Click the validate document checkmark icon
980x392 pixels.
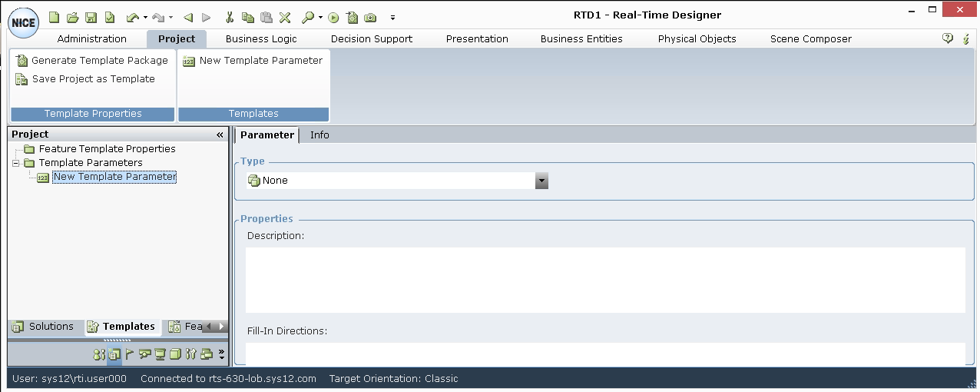110,17
